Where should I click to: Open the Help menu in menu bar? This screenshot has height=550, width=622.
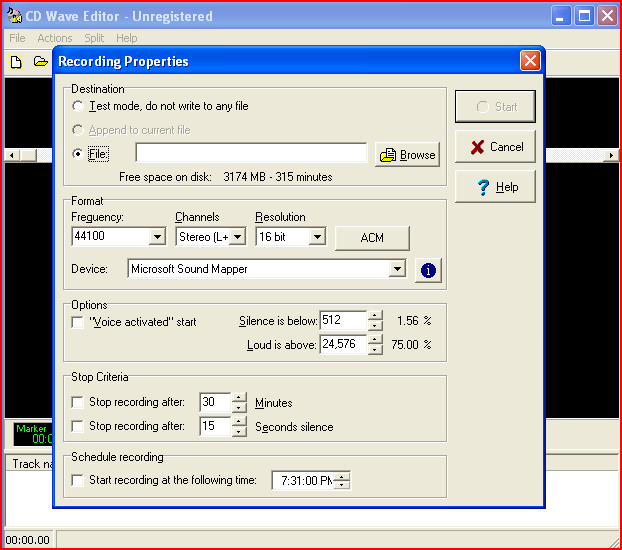127,38
